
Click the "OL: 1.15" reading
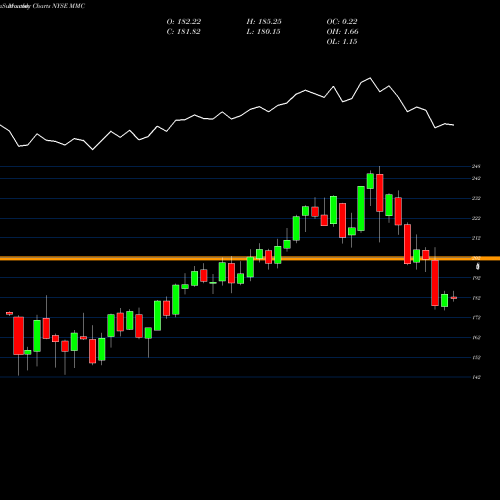pyautogui.click(x=342, y=42)
